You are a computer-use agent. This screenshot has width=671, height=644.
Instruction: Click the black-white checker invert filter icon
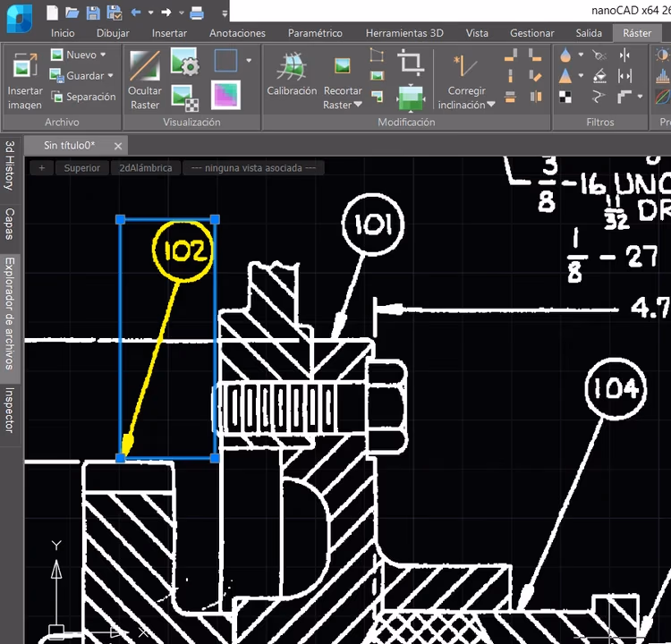click(565, 97)
